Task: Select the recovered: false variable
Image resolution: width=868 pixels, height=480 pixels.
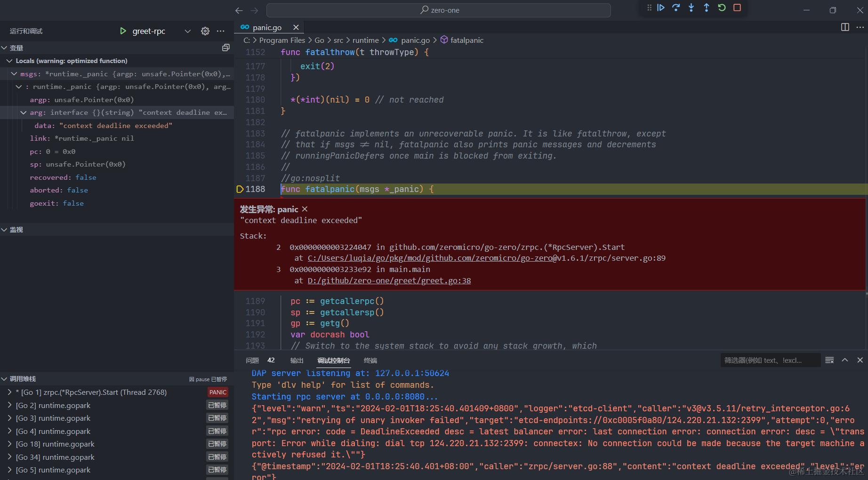Action: [x=117, y=177]
